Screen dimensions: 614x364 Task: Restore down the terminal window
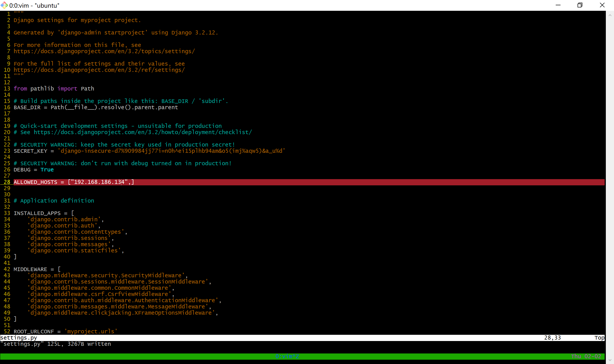coord(580,5)
